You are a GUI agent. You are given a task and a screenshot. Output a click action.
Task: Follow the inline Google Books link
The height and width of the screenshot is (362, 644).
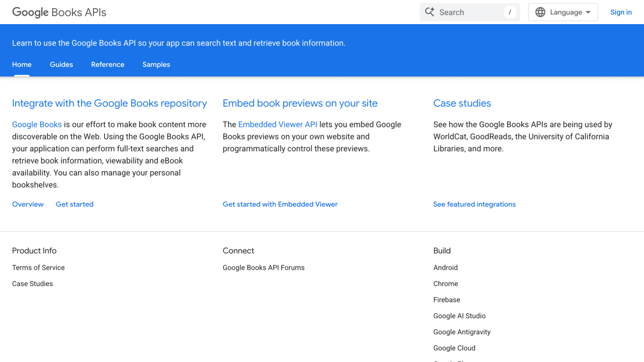(x=37, y=124)
